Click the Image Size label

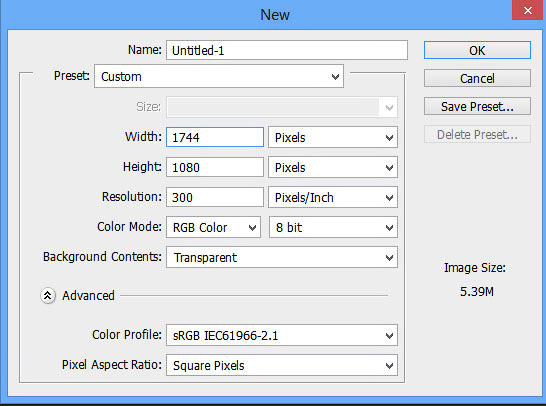coord(475,268)
